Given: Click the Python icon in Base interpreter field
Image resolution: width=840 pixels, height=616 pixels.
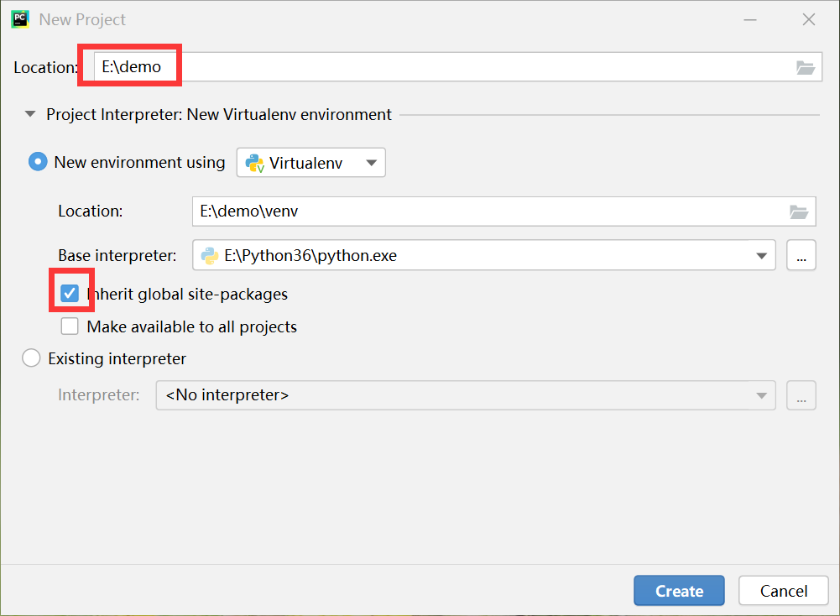Looking at the screenshot, I should [x=210, y=255].
